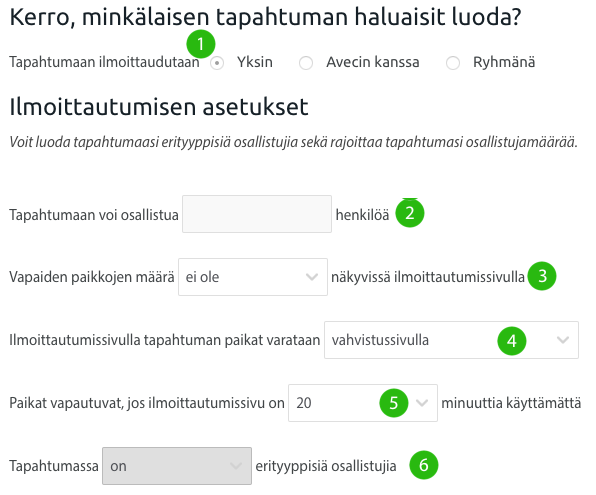Click the green number 1 marker
The image size is (596, 495).
(x=201, y=44)
